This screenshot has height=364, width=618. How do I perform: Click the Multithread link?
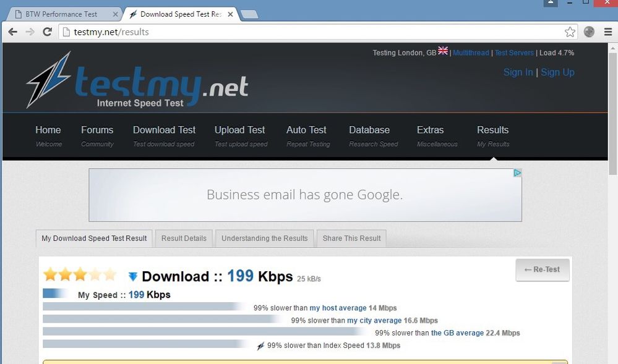(471, 53)
